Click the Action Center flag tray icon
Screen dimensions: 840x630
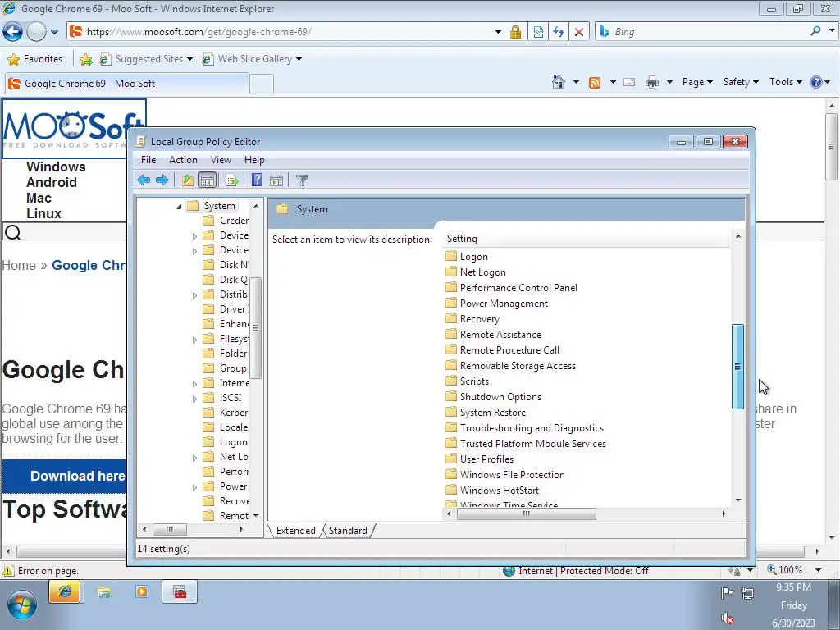[727, 592]
